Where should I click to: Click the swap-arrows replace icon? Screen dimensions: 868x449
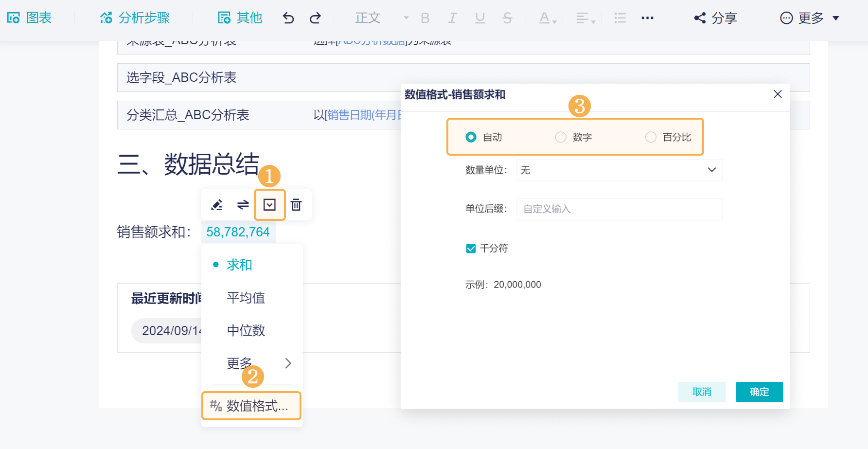[243, 205]
